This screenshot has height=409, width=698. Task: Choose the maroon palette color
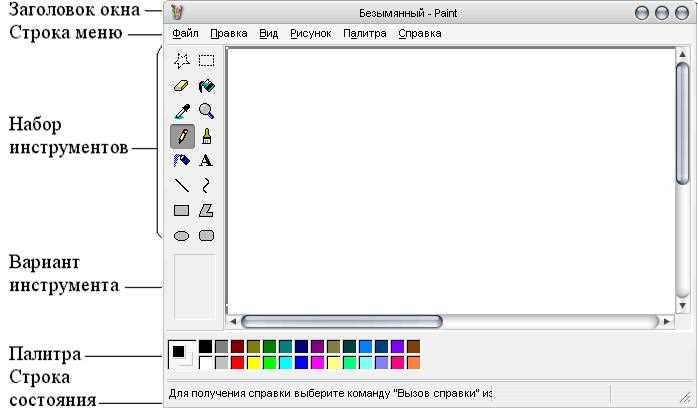click(x=237, y=346)
